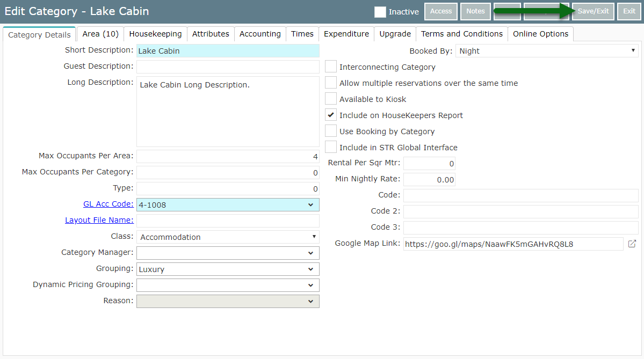Screen dimensions: 644x359
Task: Click into the Code 2 field
Action: tap(521, 211)
